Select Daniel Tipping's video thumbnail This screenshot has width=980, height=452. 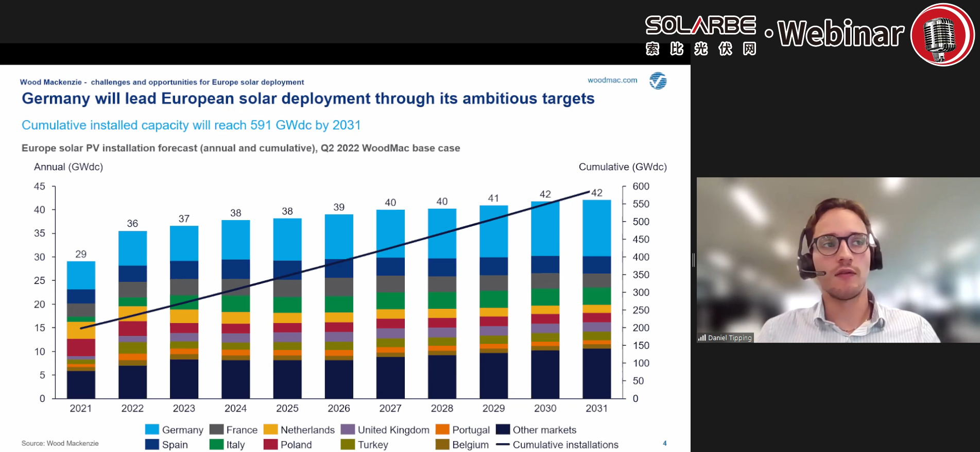pos(838,260)
